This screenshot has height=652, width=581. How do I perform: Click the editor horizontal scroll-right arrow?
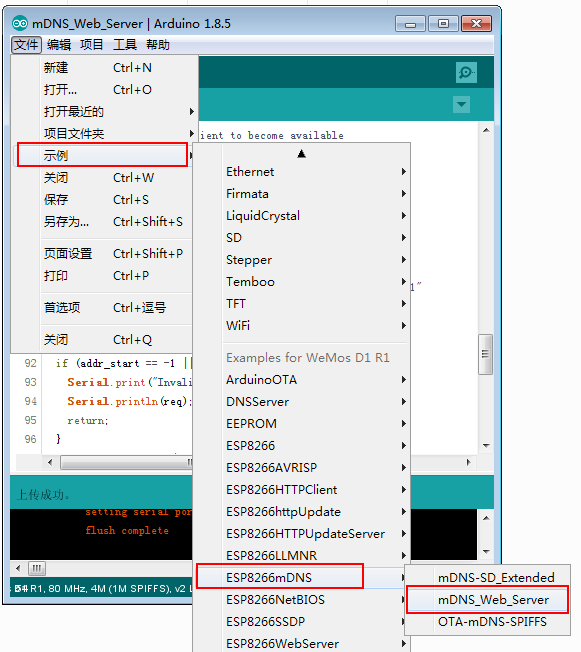point(469,462)
